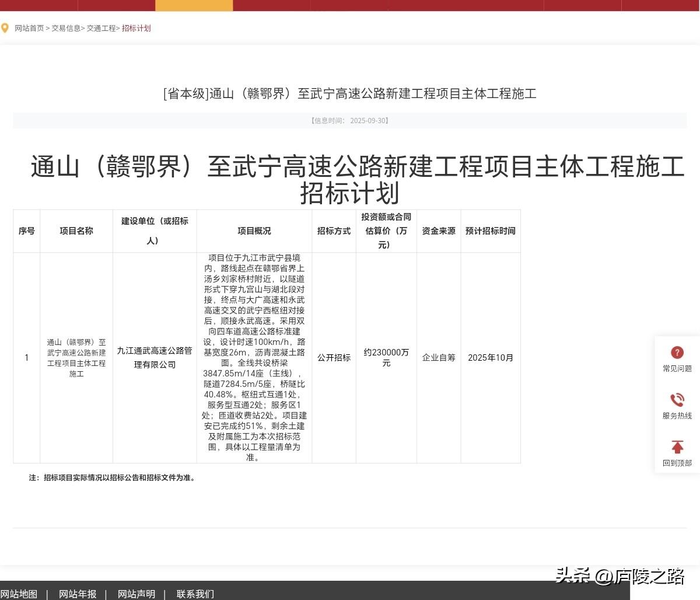
Task: Click the 资金来源 column header
Action: 439,231
